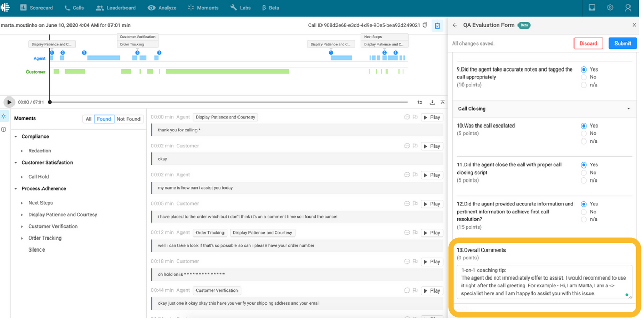This screenshot has width=644, height=320.
Task: Discard the evaluation changes
Action: [588, 43]
